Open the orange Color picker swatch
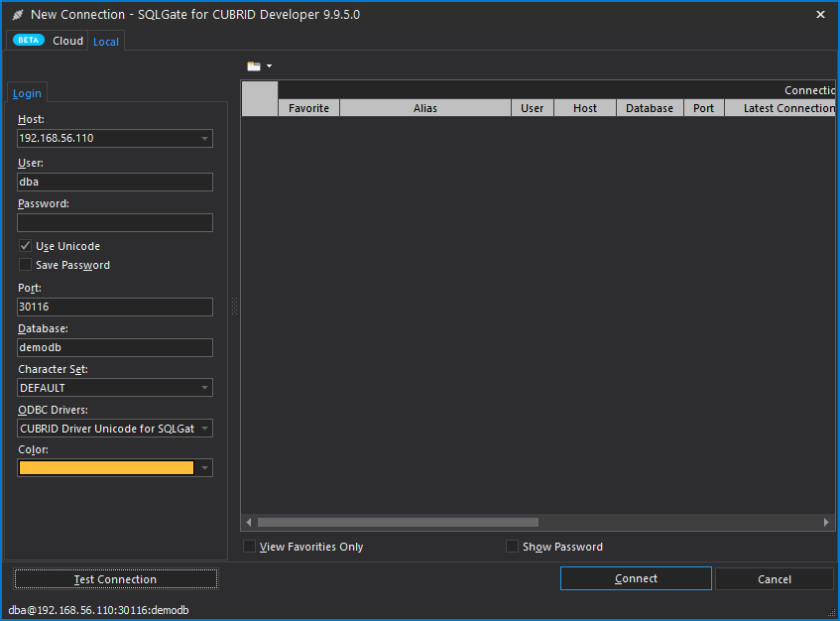840x621 pixels. coord(106,468)
